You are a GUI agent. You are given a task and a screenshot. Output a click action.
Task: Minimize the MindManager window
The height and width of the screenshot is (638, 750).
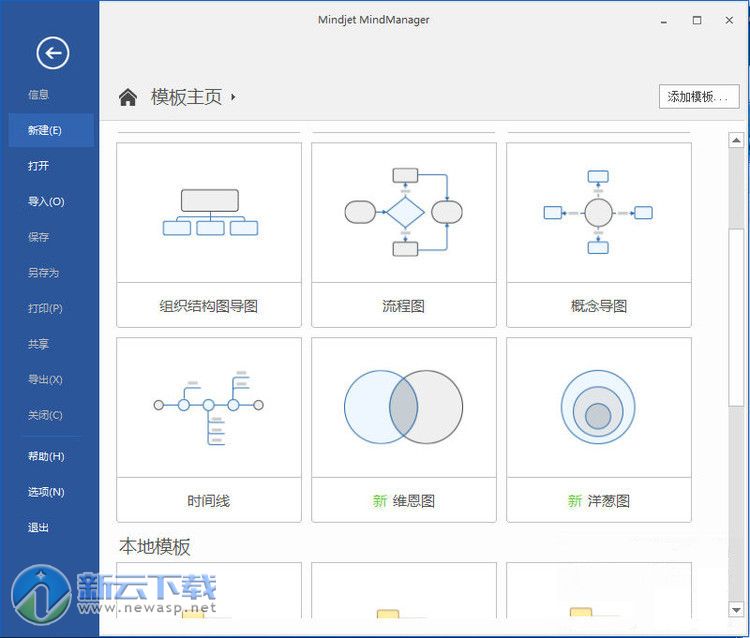point(664,21)
